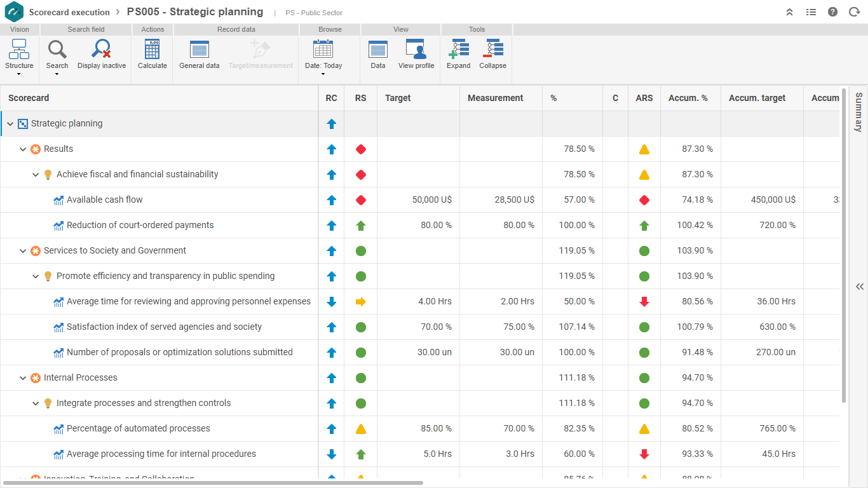The image size is (868, 488).
Task: Click the Calculate icon
Action: (x=153, y=49)
